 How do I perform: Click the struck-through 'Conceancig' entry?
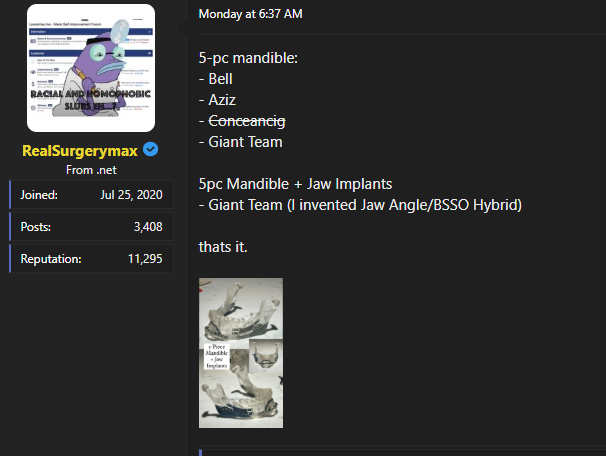pos(246,120)
